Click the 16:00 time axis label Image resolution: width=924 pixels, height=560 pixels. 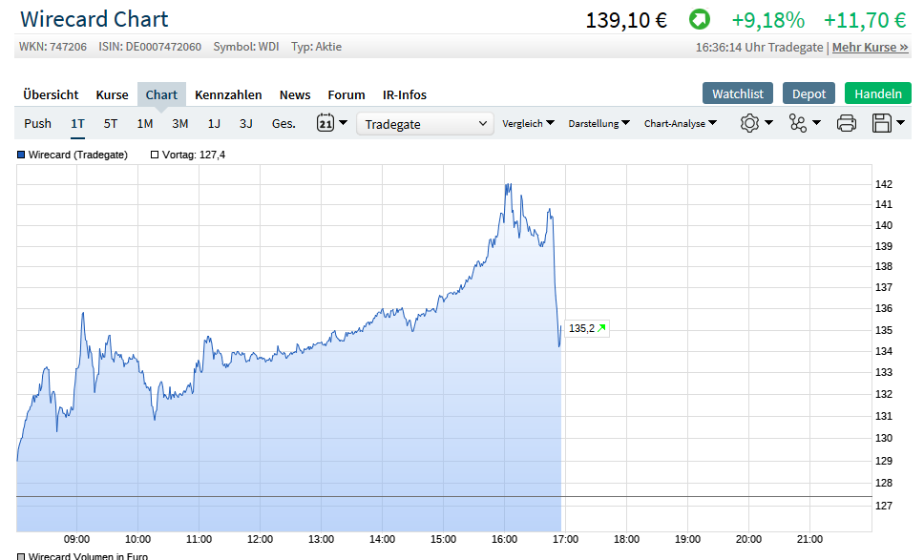[x=504, y=539]
